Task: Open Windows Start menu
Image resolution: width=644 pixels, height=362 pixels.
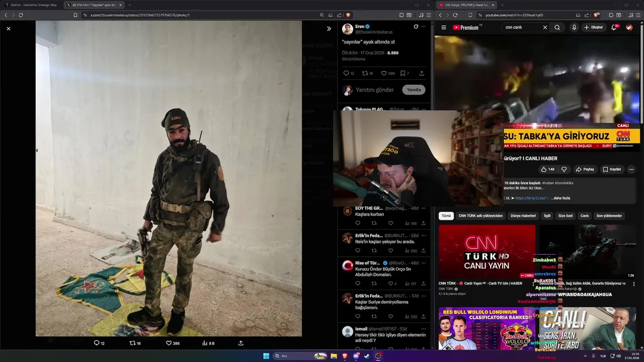Action: (266, 356)
